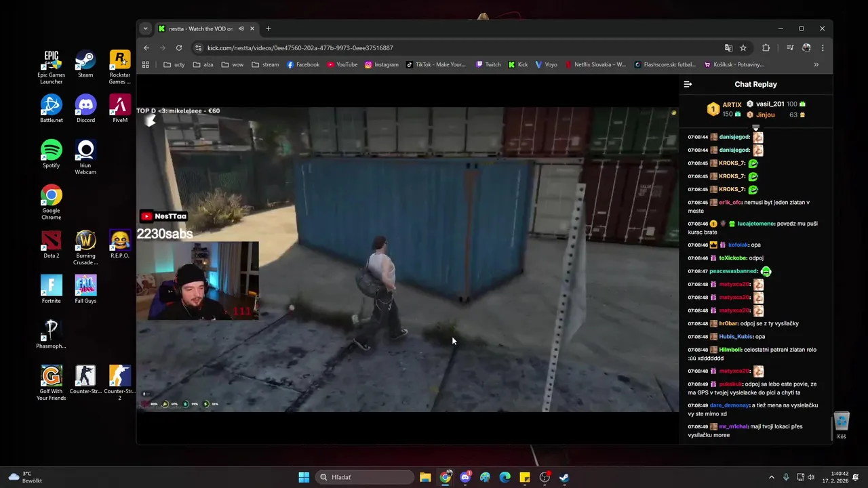Open the ucty bookmarks folder
Screen dimensions: 868x488
pos(174,64)
